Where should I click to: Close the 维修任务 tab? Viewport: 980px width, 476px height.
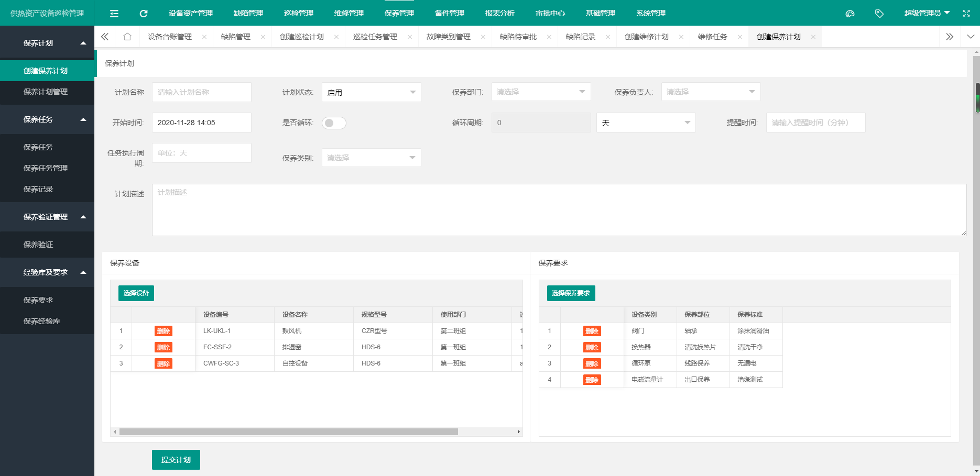click(x=740, y=37)
